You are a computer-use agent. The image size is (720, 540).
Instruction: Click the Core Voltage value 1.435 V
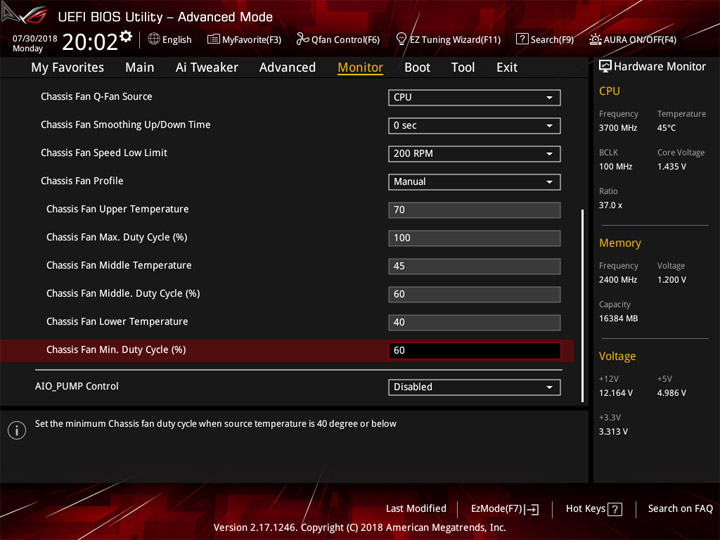[x=672, y=167]
